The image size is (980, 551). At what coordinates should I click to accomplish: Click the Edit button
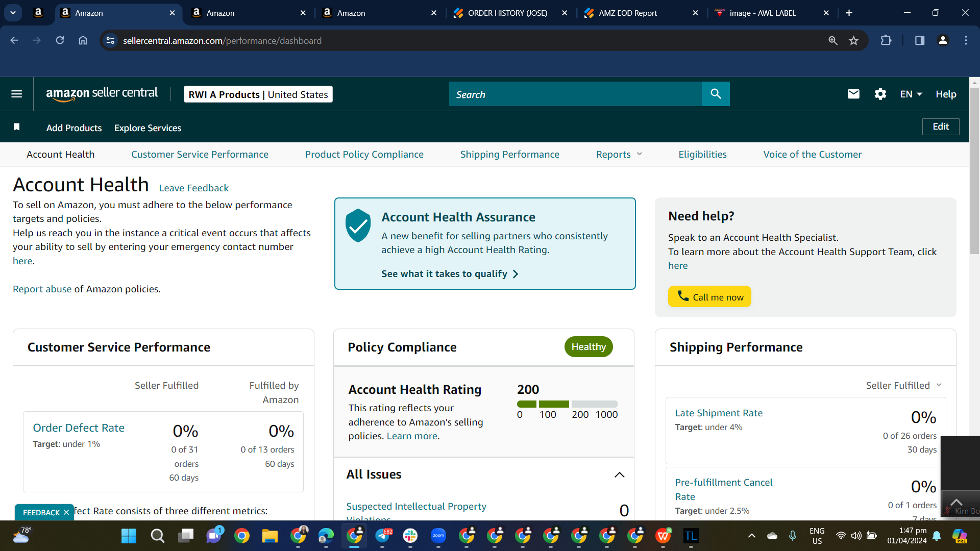pyautogui.click(x=941, y=127)
